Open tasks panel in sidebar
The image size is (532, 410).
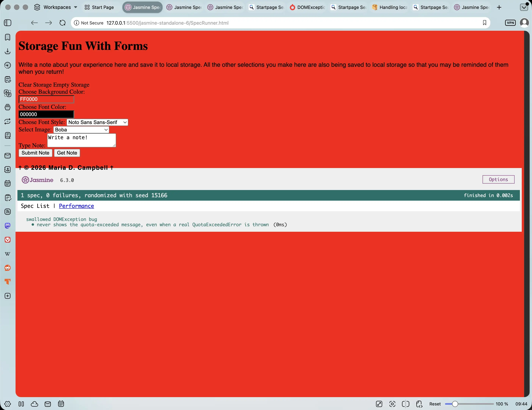pos(8,197)
